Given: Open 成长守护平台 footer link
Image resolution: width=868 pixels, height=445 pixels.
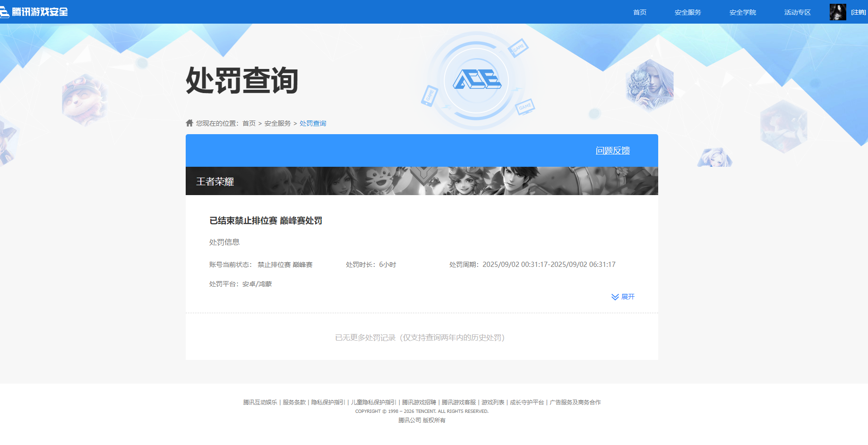Looking at the screenshot, I should (527, 402).
